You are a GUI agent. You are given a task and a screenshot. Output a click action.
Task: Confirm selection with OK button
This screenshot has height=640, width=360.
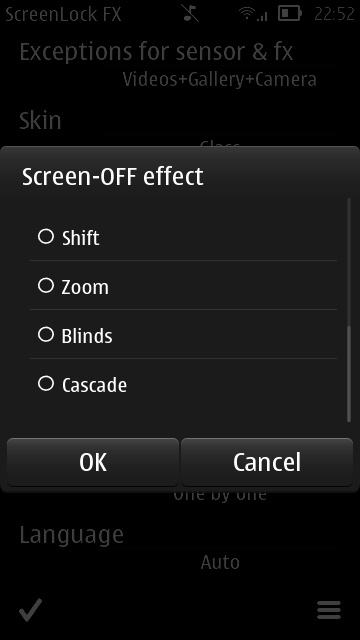tap(93, 462)
